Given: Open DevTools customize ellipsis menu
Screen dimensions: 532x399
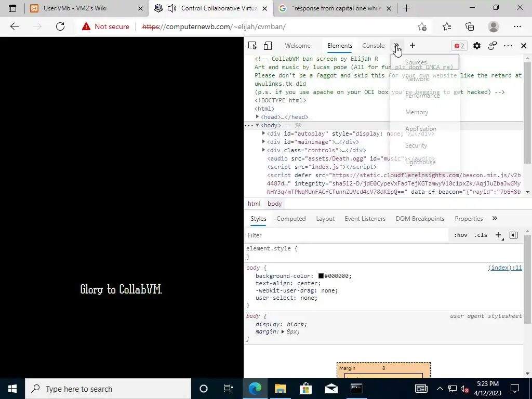Looking at the screenshot, I should (508, 46).
